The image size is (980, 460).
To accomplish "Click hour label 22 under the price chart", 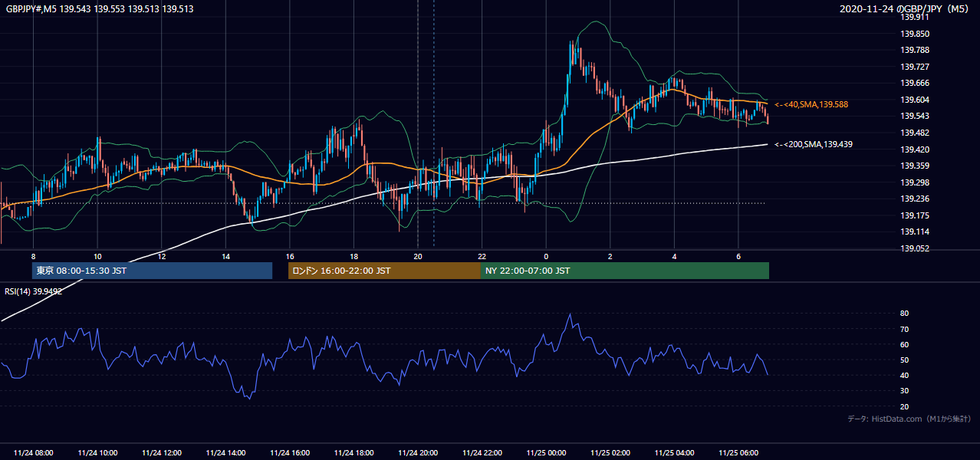I will tap(482, 256).
